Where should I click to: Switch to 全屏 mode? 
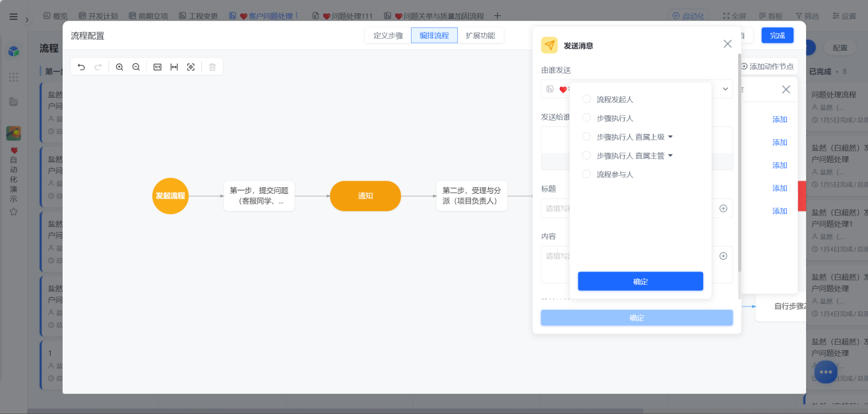point(734,16)
